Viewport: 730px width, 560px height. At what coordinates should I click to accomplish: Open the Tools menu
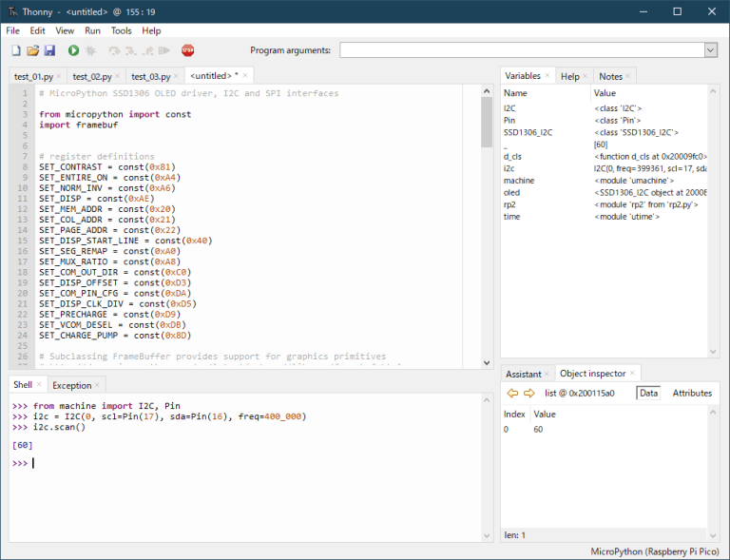pyautogui.click(x=121, y=30)
